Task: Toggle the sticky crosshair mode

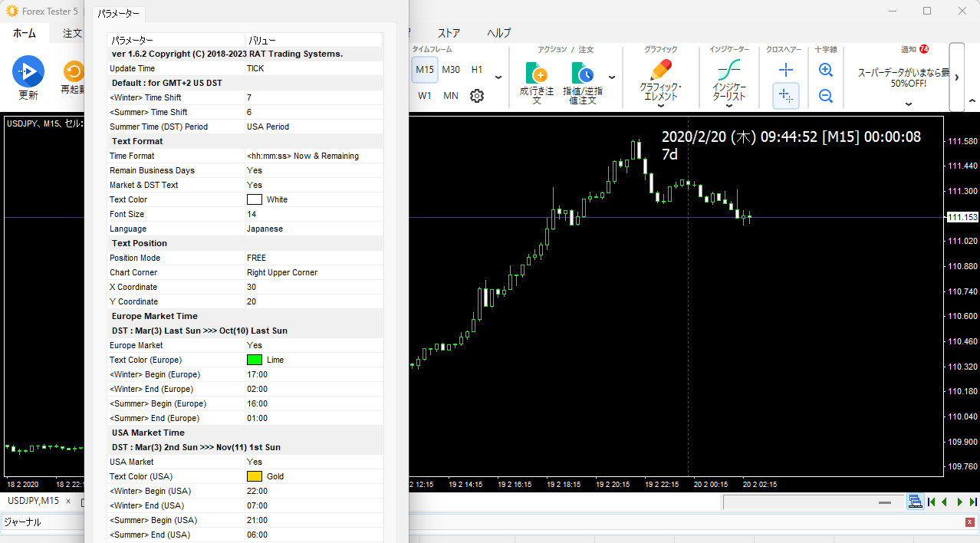Action: coord(784,96)
